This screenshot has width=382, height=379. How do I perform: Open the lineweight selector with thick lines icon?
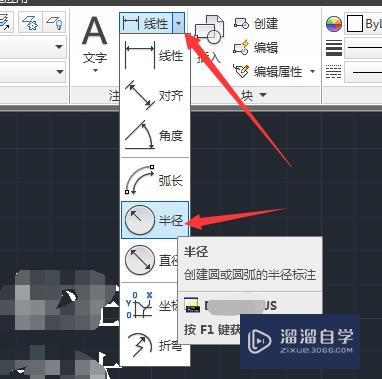point(334,48)
